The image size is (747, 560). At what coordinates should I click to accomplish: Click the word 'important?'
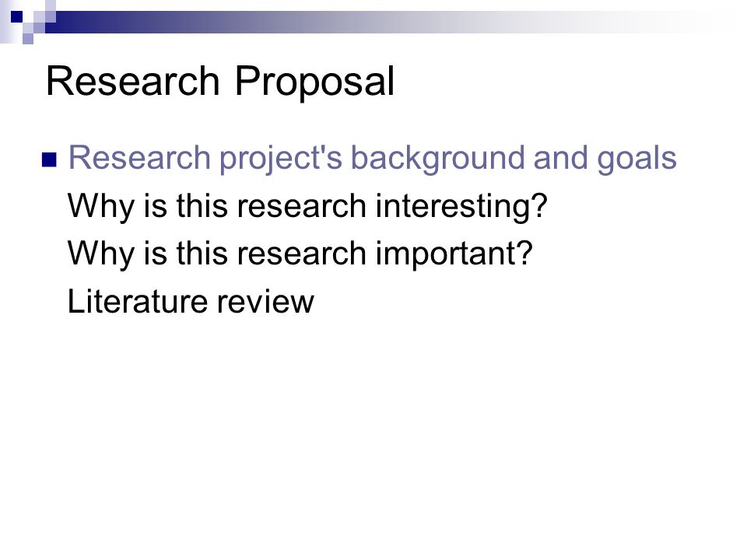tap(454, 254)
